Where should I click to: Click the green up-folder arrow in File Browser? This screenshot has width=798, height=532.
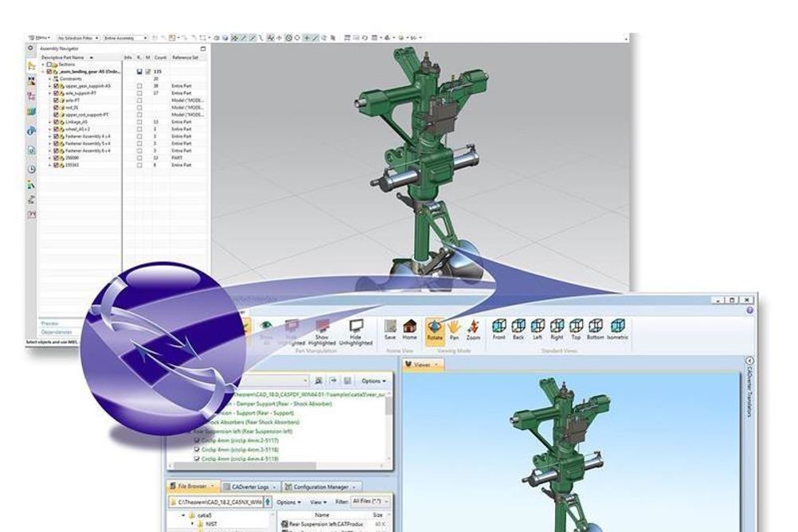click(268, 502)
